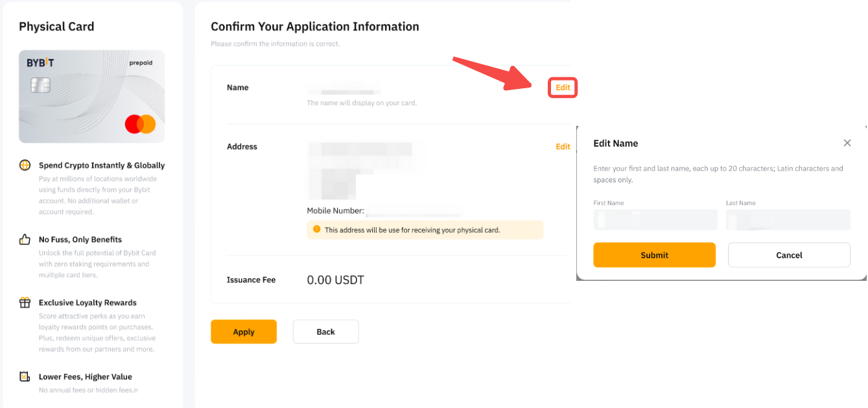
Task: Click the Lower Fees discount icon
Action: [25, 376]
